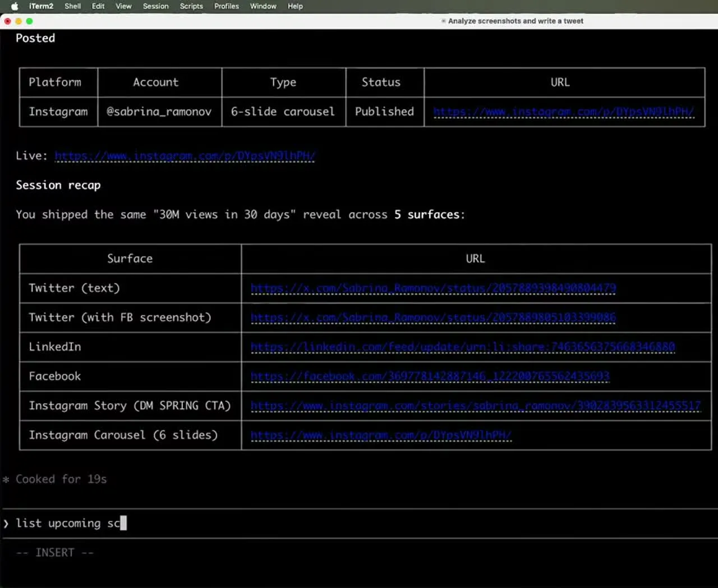Viewport: 718px width, 588px height.
Task: Click the 'Twitter (text)' row label
Action: 74,288
